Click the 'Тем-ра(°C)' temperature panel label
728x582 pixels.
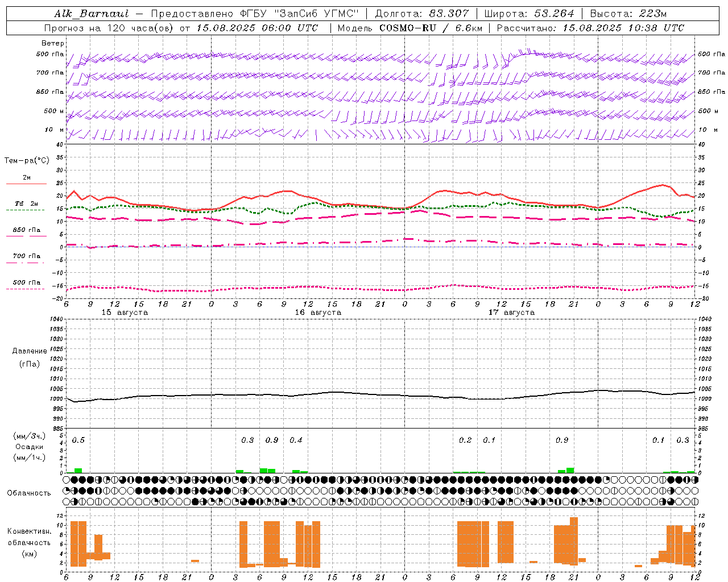27,161
